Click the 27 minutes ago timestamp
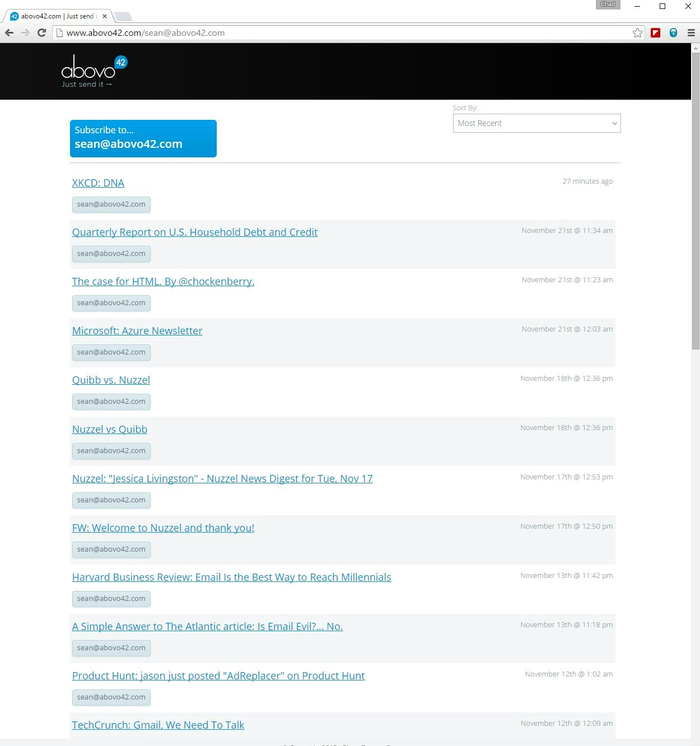700x746 pixels. tap(587, 181)
